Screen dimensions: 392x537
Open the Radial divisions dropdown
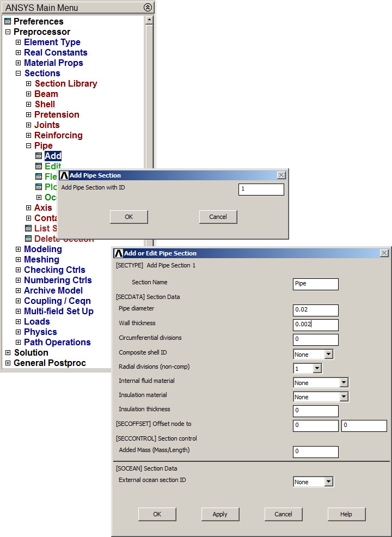(317, 369)
